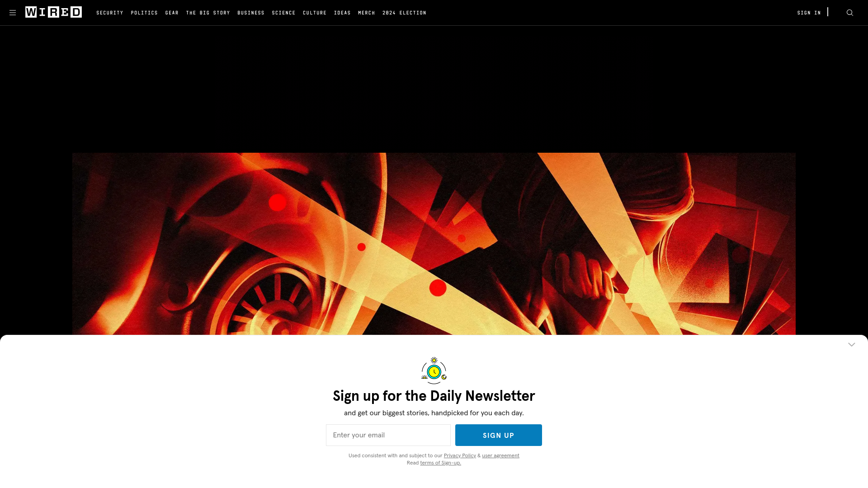Viewport: 868px width, 488px height.
Task: Expand IDEAS navigation dropdown
Action: point(342,13)
